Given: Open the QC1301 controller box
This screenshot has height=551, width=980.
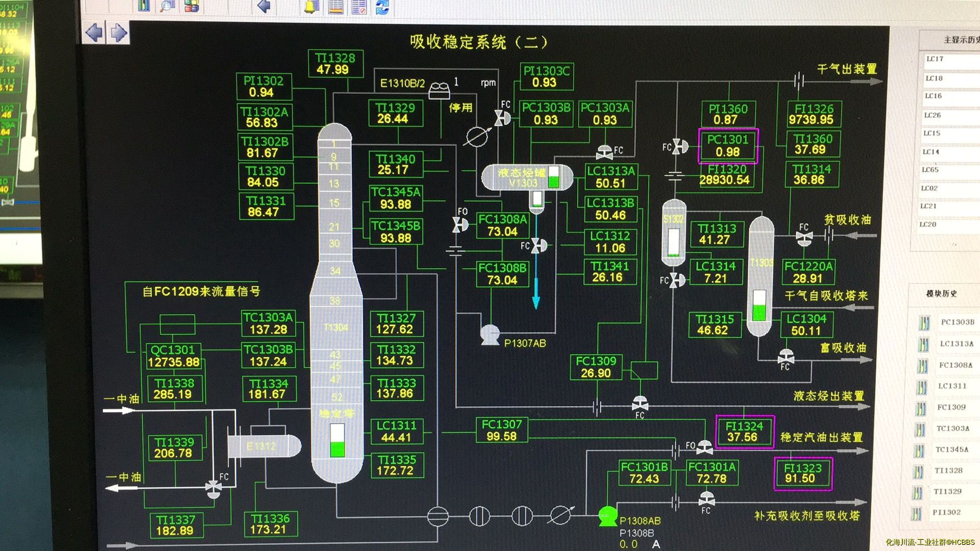Looking at the screenshot, I should pos(173,356).
